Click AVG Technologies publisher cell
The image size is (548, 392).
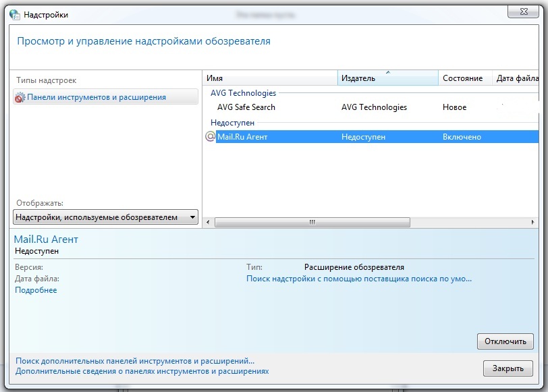pyautogui.click(x=374, y=107)
